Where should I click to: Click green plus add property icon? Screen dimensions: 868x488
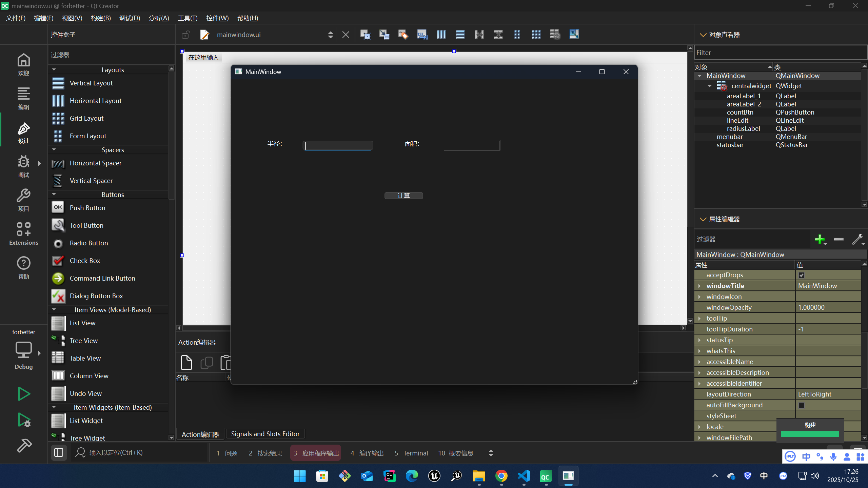[x=820, y=239]
